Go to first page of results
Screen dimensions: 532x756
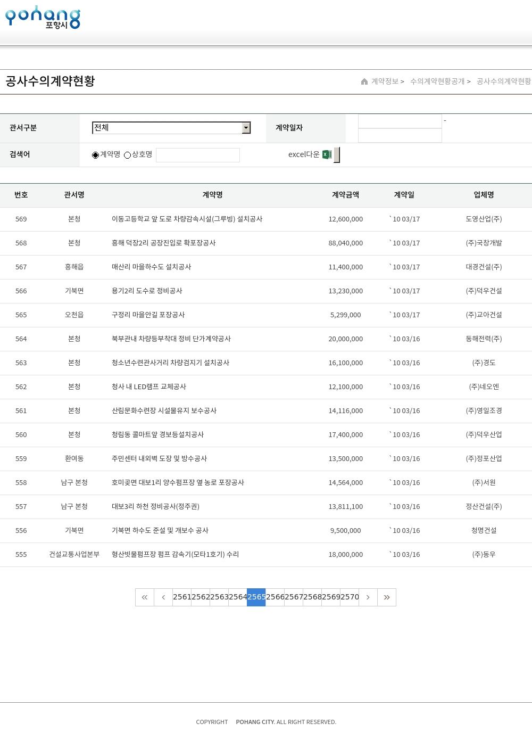145,597
